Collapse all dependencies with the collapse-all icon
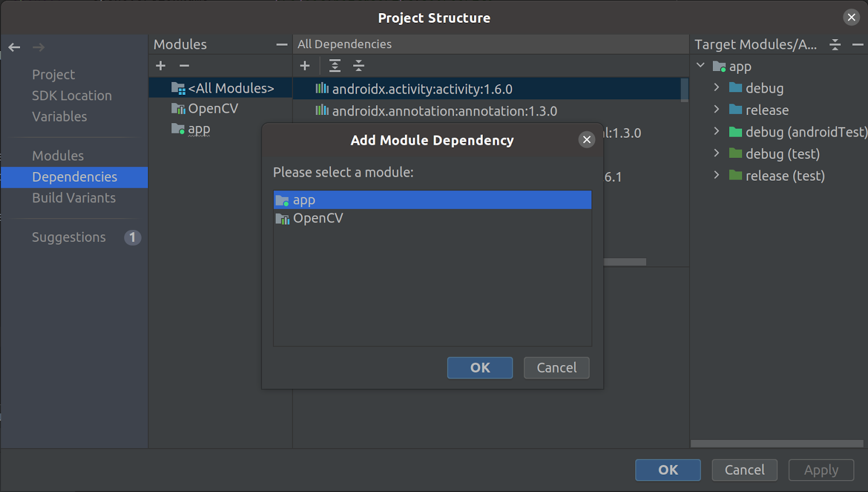Viewport: 868px width, 492px height. (359, 66)
